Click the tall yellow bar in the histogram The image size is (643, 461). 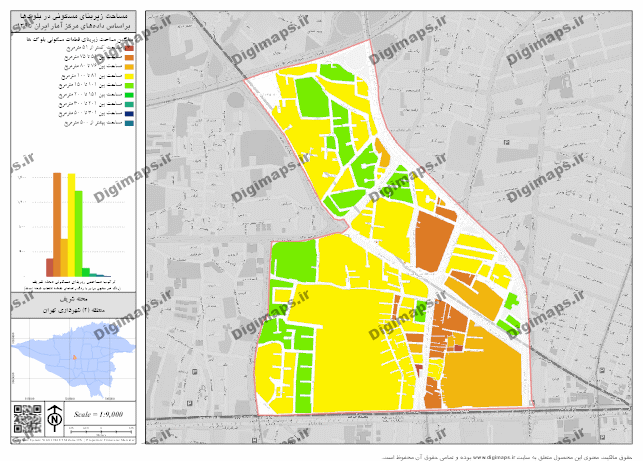click(72, 225)
